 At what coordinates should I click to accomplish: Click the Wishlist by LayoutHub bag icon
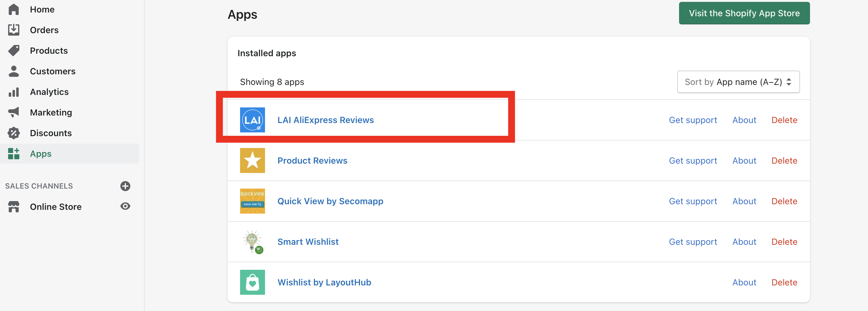point(252,282)
